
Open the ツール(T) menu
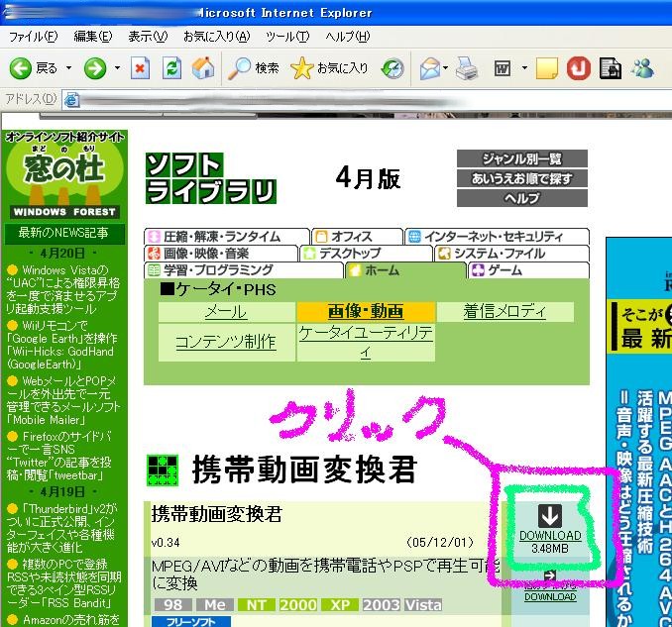pyautogui.click(x=287, y=37)
